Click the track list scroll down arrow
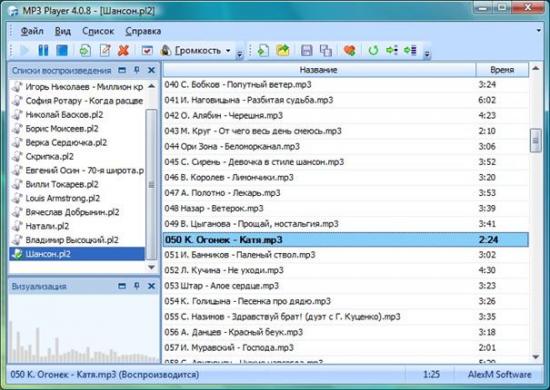The height and width of the screenshot is (390, 550). [535, 357]
